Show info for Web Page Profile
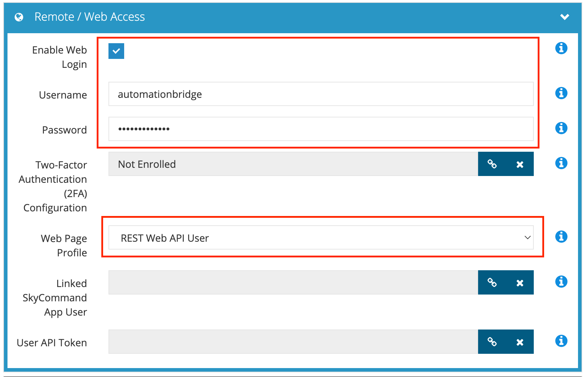The width and height of the screenshot is (588, 377). (561, 236)
